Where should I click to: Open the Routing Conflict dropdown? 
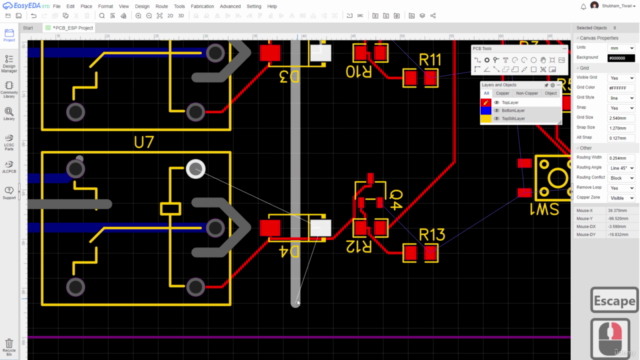[621, 178]
